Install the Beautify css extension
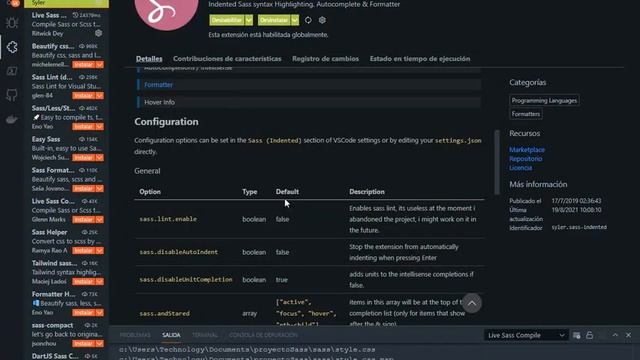Image resolution: width=640 pixels, height=360 pixels. point(84,64)
